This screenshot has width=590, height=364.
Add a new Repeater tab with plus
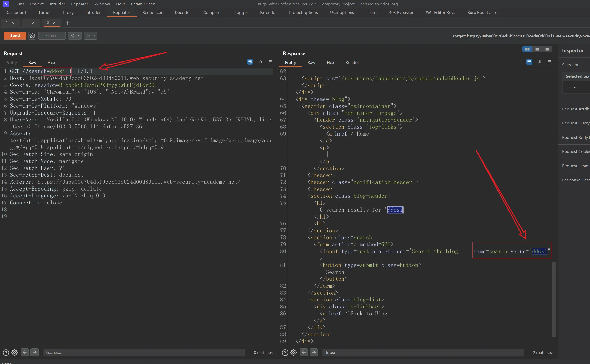(x=68, y=23)
